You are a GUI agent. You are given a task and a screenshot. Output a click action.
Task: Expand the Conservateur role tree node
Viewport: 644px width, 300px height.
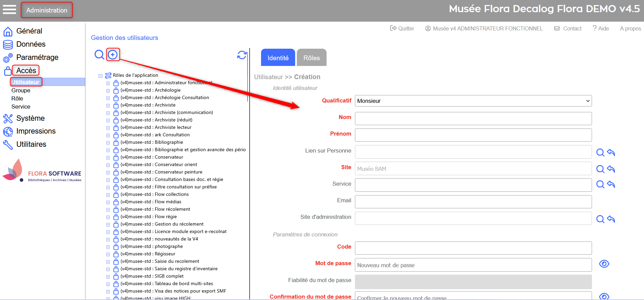(108, 158)
